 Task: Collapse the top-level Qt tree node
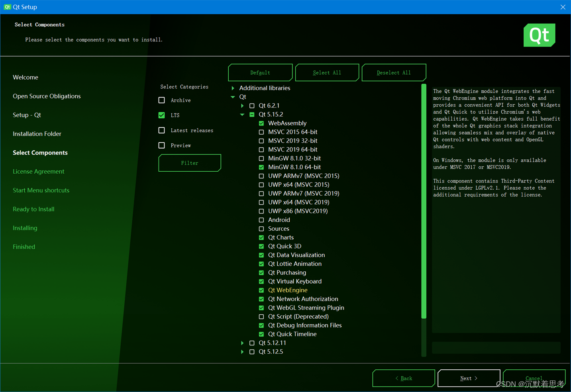point(233,97)
